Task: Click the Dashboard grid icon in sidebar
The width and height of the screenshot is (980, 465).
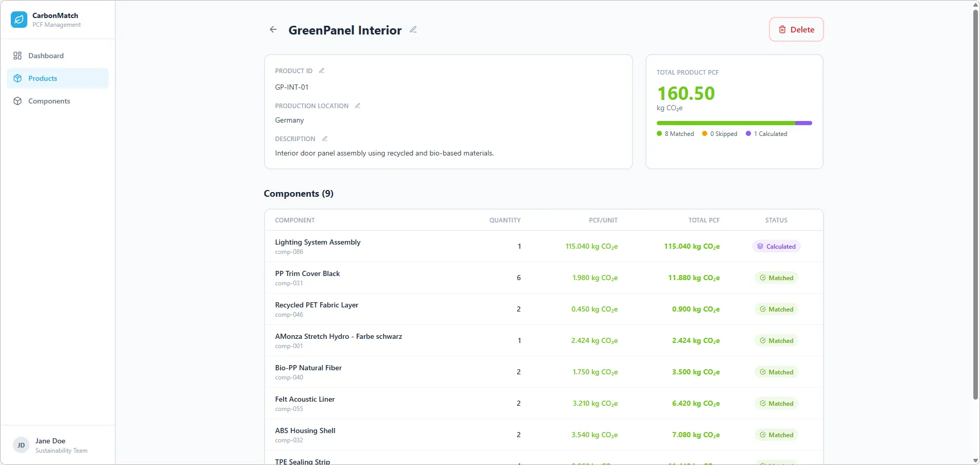Action: tap(17, 56)
